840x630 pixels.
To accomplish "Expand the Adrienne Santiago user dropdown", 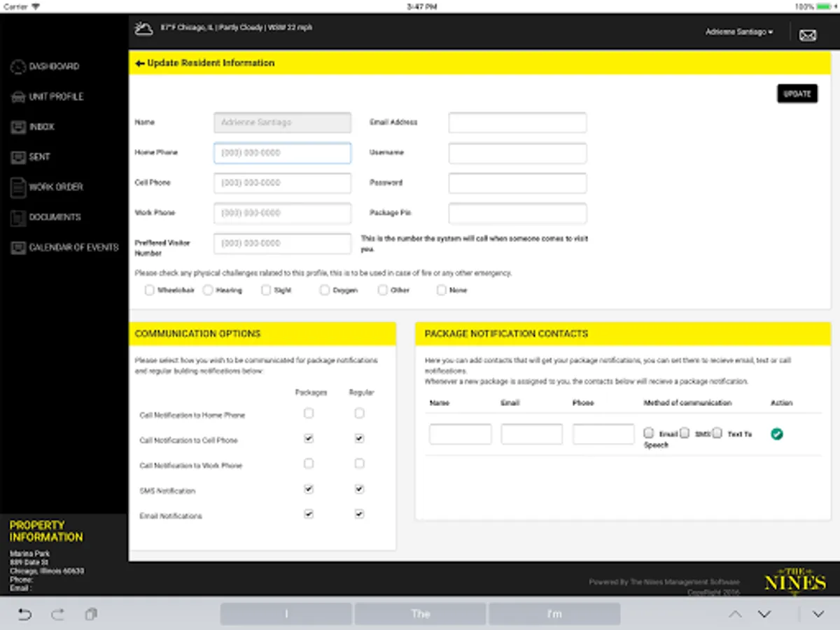I will (x=739, y=32).
